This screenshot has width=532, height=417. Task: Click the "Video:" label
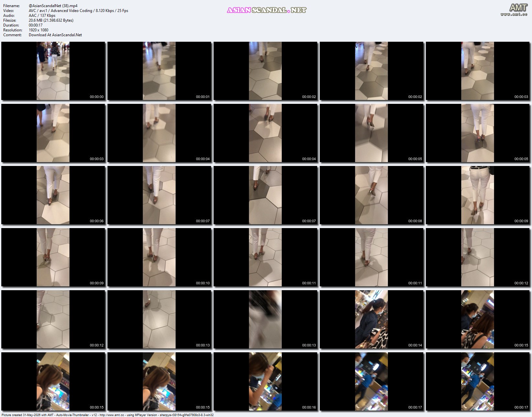tap(8, 11)
